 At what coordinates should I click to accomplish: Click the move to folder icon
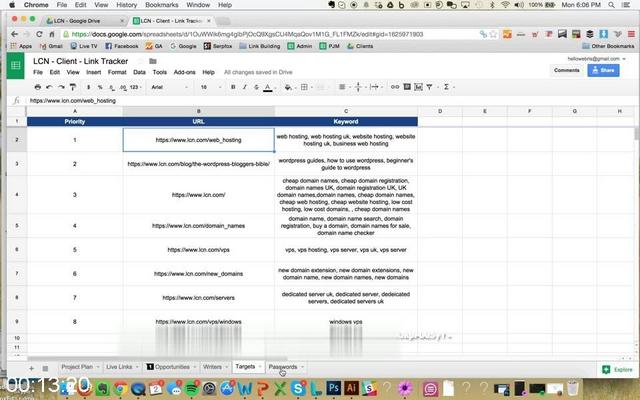tap(153, 61)
